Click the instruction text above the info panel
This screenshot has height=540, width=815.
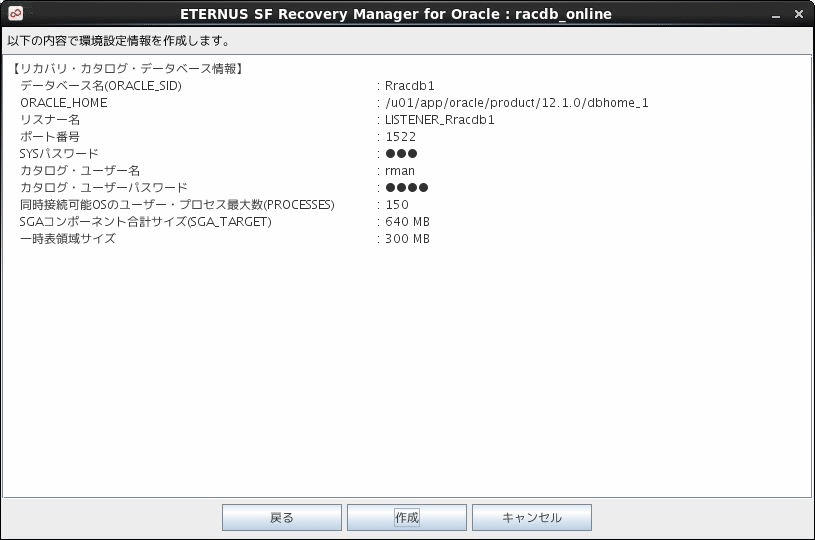[x=119, y=41]
